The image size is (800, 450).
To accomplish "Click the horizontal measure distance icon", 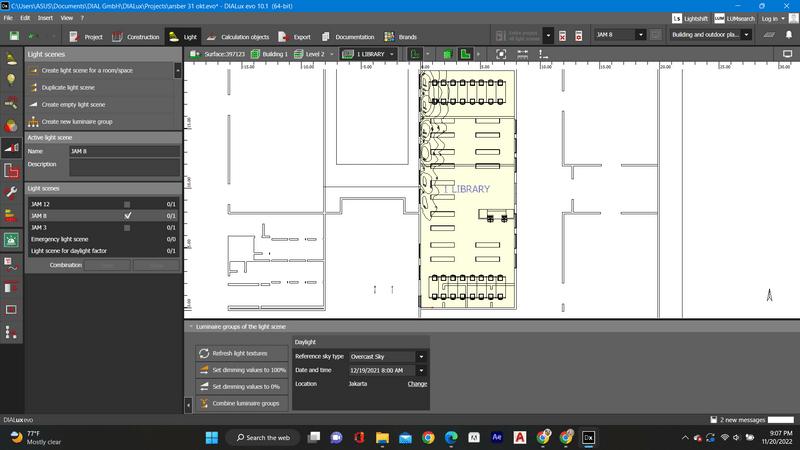I will coord(522,54).
